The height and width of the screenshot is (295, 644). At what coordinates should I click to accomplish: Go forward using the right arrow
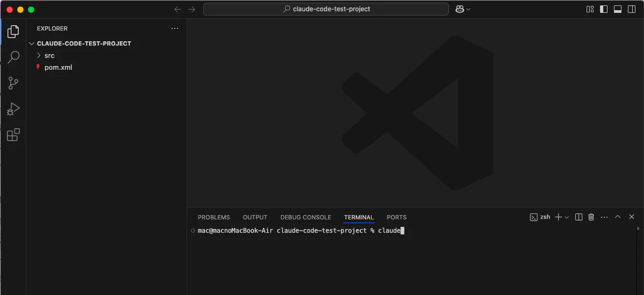point(192,9)
